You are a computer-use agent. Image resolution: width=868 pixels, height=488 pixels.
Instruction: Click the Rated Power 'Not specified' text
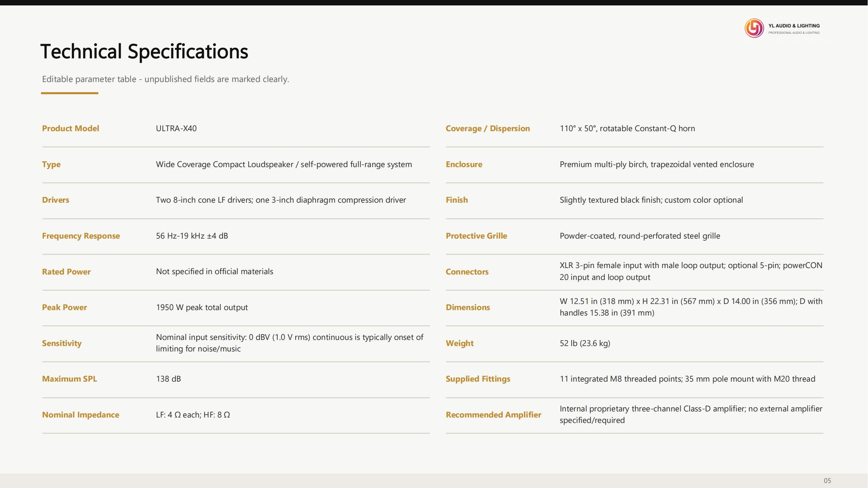click(215, 271)
